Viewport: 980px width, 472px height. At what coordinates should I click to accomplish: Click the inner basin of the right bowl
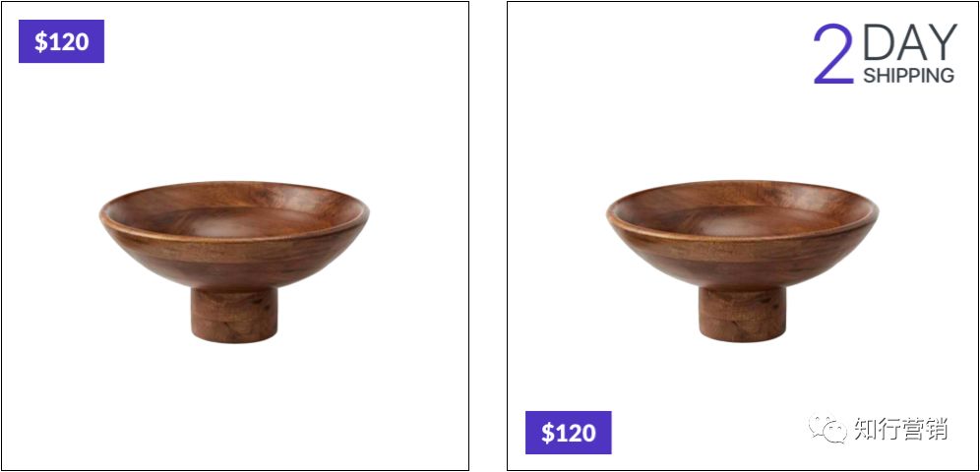[x=742, y=210]
